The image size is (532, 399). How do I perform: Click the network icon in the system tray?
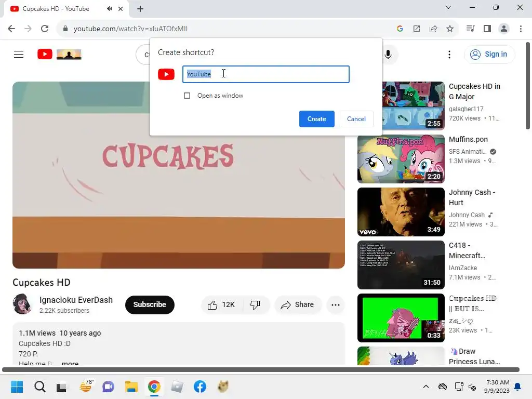coord(459,387)
